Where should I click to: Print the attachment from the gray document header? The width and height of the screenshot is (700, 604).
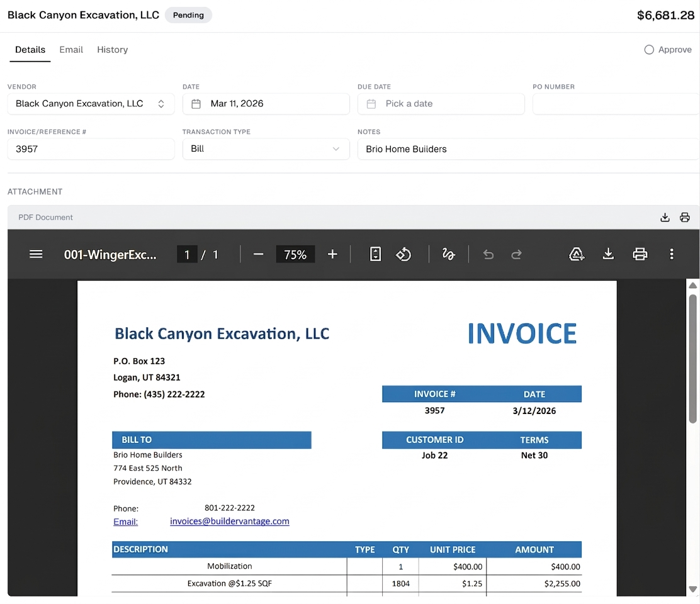685,217
